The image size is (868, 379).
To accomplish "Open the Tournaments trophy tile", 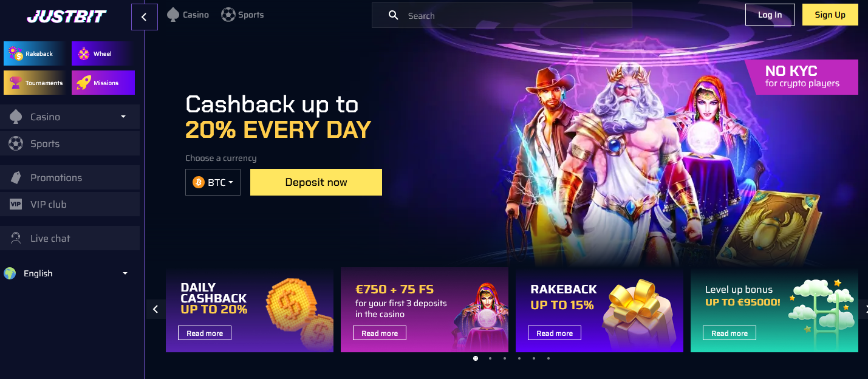I will (36, 83).
